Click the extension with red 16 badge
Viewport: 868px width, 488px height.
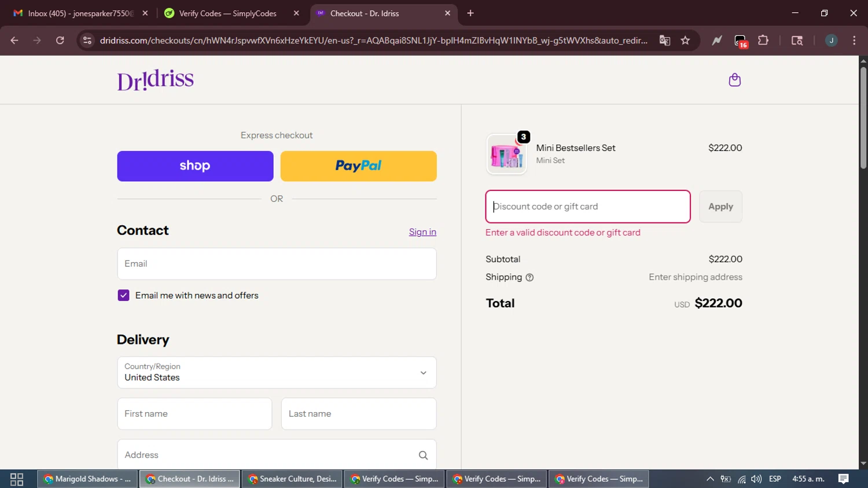pyautogui.click(x=741, y=41)
